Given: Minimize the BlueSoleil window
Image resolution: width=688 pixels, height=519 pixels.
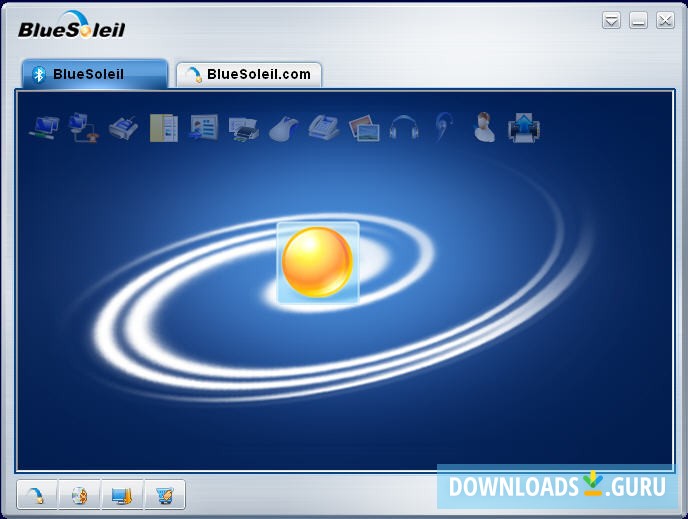Looking at the screenshot, I should [x=638, y=21].
